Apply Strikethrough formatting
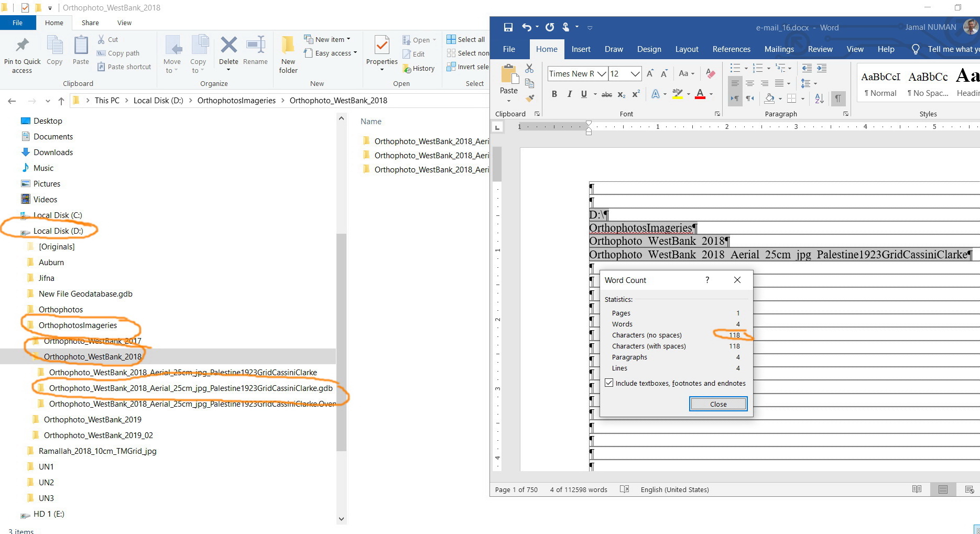Screen dimensions: 980x534 pyautogui.click(x=606, y=94)
